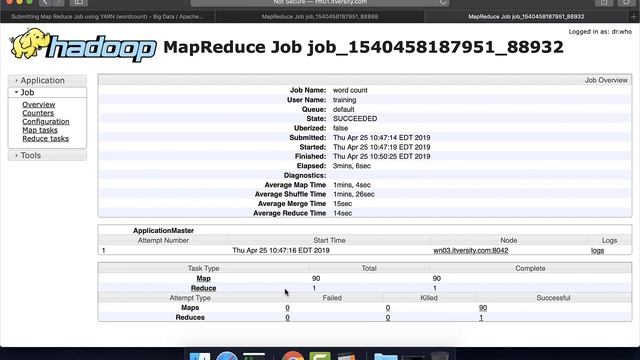Switch to job_1540458187951_88888 tab
Screen dimensions: 640x360
(320, 17)
